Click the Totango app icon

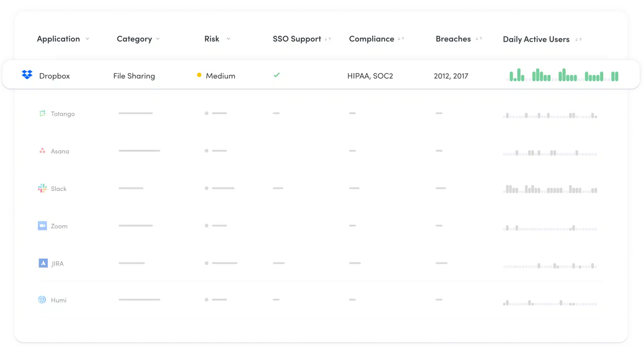pos(42,114)
